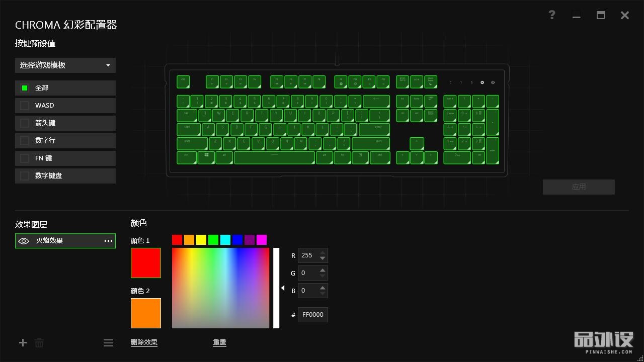Select the esc key on keyboard
The height and width of the screenshot is (362, 644).
pyautogui.click(x=183, y=81)
